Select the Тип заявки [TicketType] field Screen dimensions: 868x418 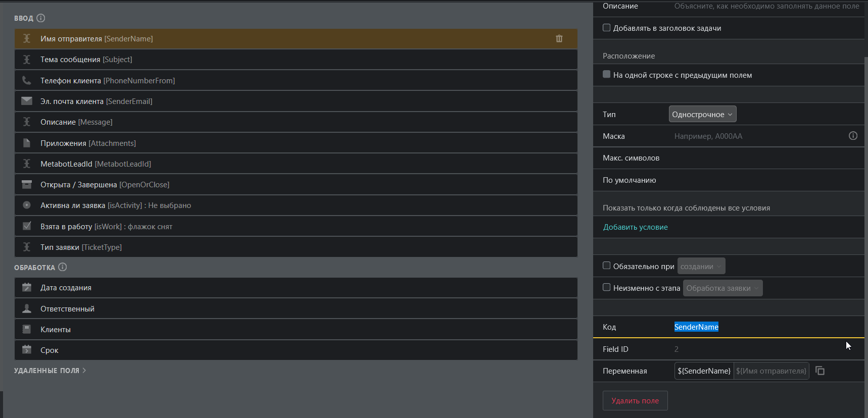click(296, 247)
